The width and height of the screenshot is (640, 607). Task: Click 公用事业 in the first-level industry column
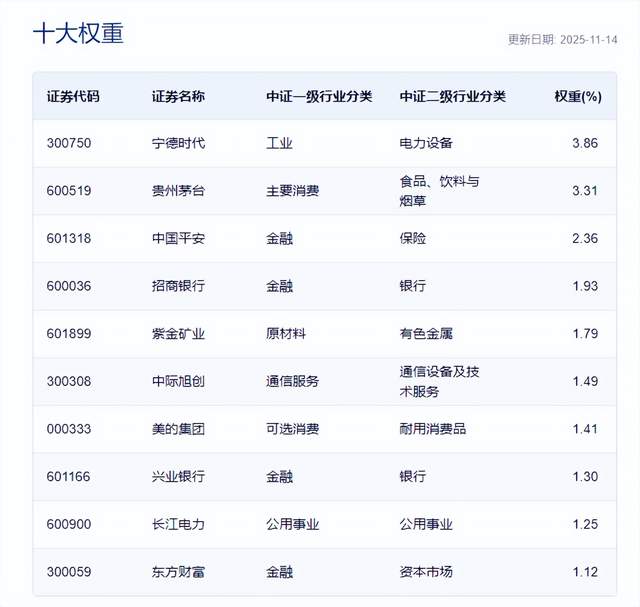[x=293, y=525]
